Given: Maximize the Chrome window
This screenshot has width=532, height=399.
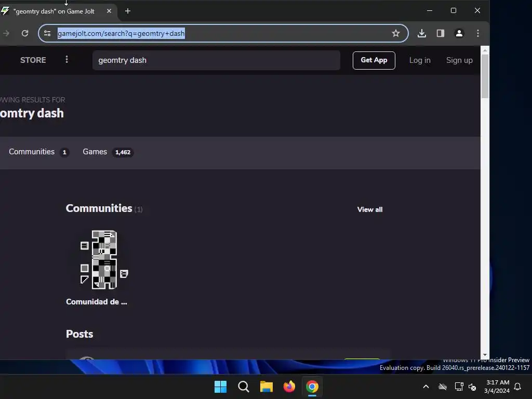Looking at the screenshot, I should click(x=453, y=10).
